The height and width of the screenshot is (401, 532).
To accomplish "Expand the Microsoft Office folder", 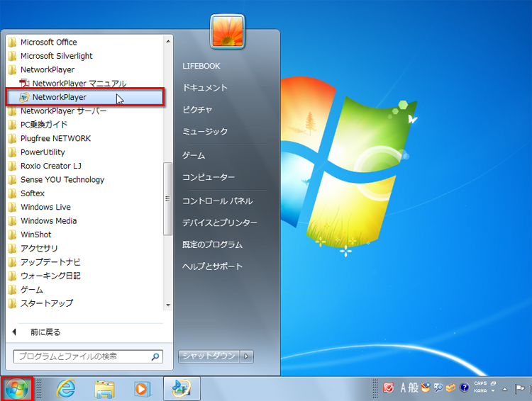I will [x=49, y=43].
